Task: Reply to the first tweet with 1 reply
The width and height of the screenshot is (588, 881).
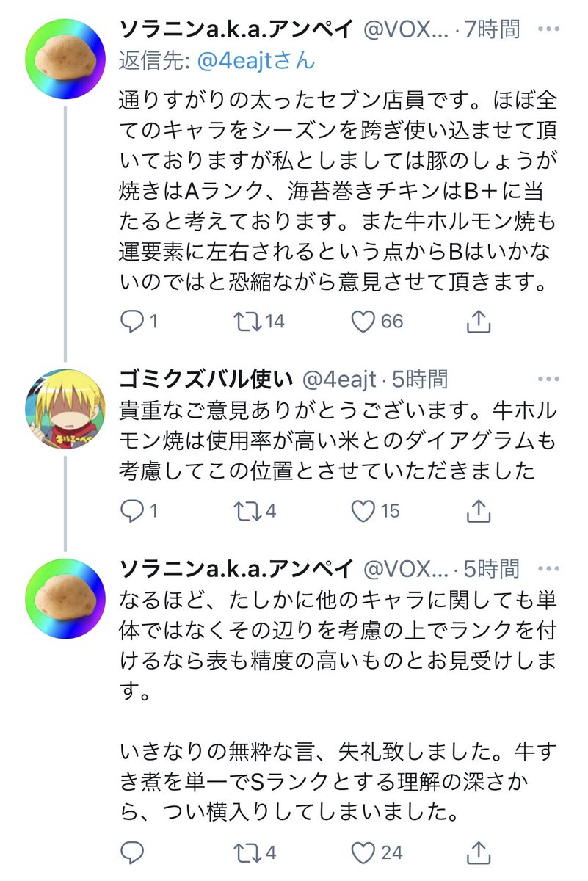Action: click(131, 321)
